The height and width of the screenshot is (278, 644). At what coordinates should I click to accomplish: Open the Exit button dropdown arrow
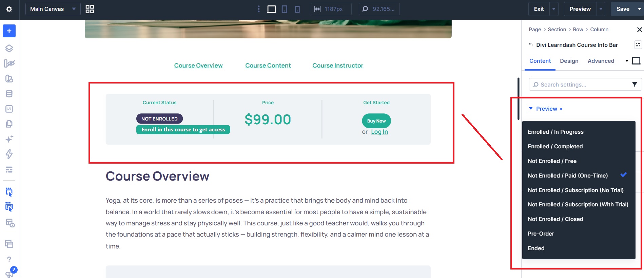click(x=553, y=9)
